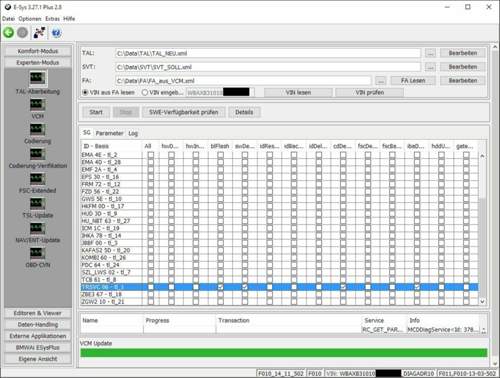Open the FSC-Extended module icon

[x=37, y=178]
